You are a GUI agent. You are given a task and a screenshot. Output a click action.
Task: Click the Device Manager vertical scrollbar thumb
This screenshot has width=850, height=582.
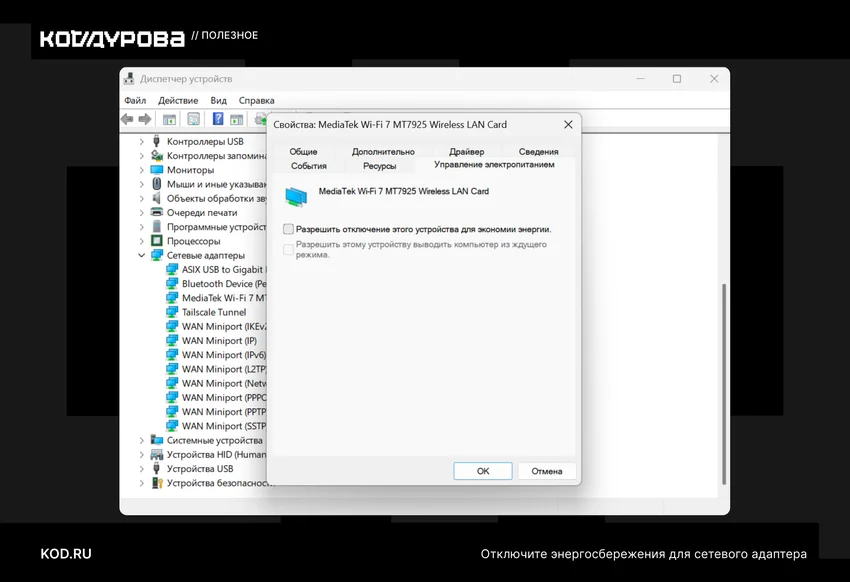724,384
